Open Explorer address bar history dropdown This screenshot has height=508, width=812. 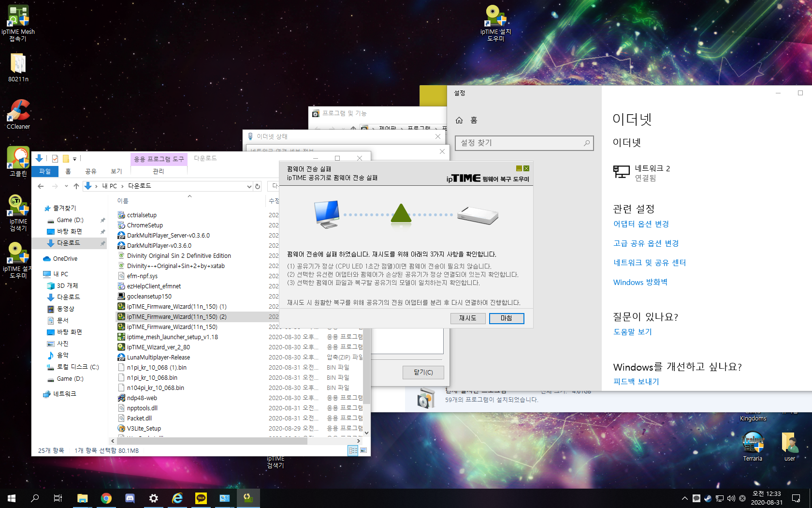pos(249,186)
